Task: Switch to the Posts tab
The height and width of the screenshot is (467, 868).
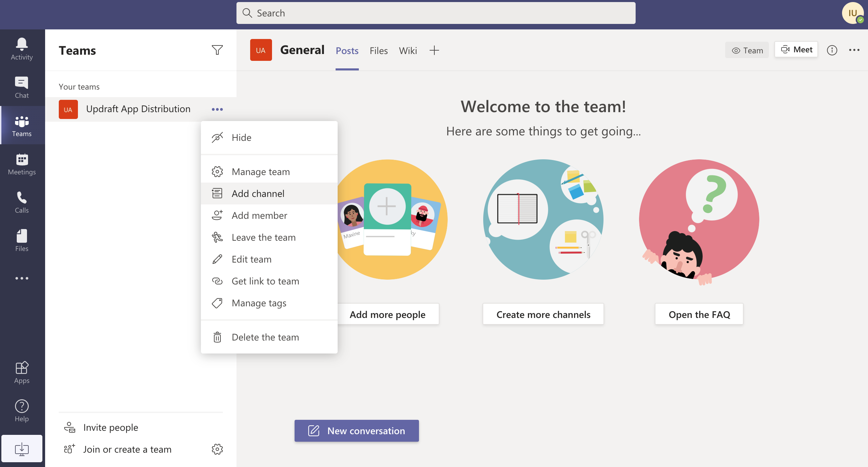Action: click(347, 51)
